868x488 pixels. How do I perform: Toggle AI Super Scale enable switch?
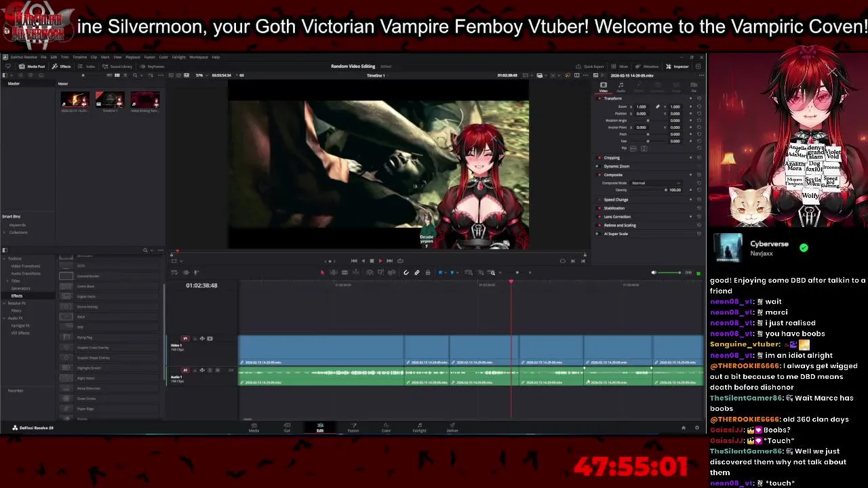pos(598,234)
